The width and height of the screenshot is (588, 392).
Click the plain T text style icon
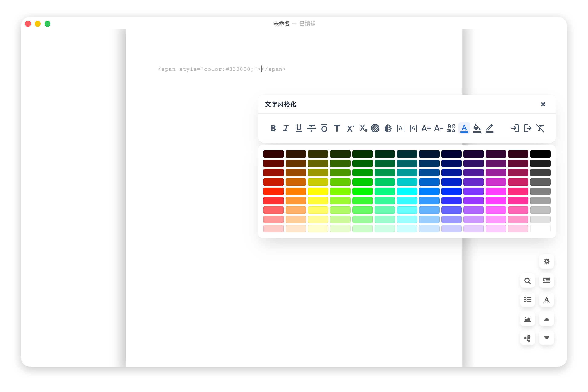[x=337, y=128]
